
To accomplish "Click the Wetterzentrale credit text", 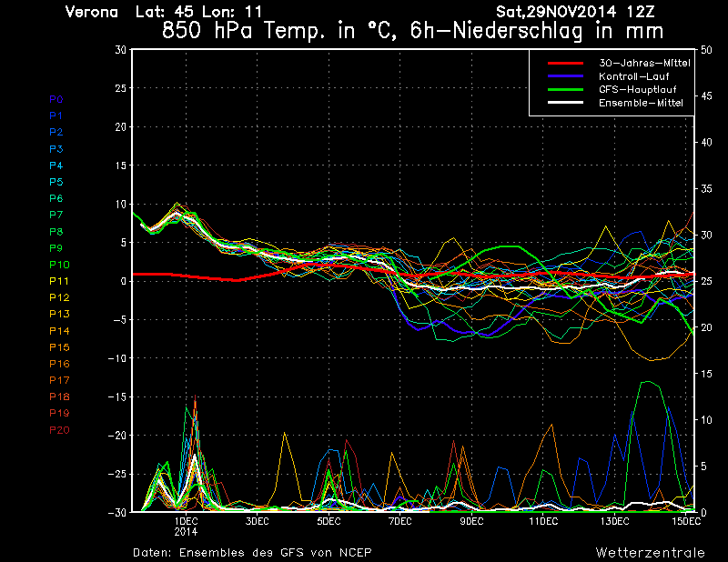I will pyautogui.click(x=650, y=552).
